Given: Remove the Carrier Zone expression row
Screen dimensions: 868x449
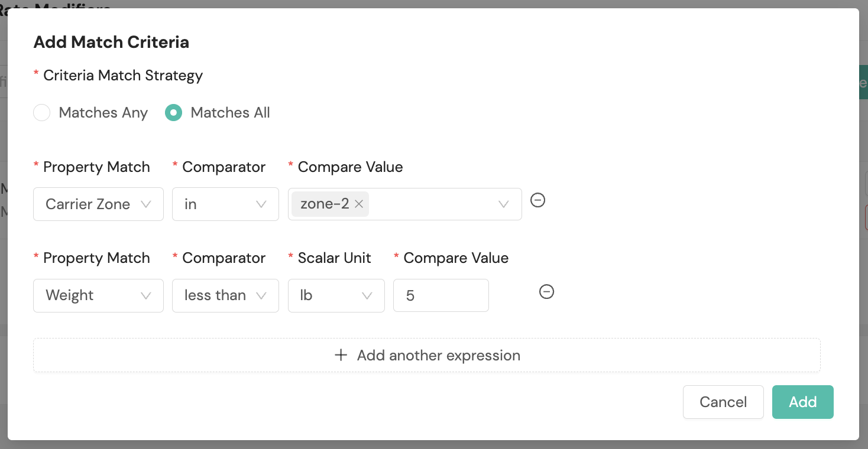Looking at the screenshot, I should pyautogui.click(x=537, y=200).
